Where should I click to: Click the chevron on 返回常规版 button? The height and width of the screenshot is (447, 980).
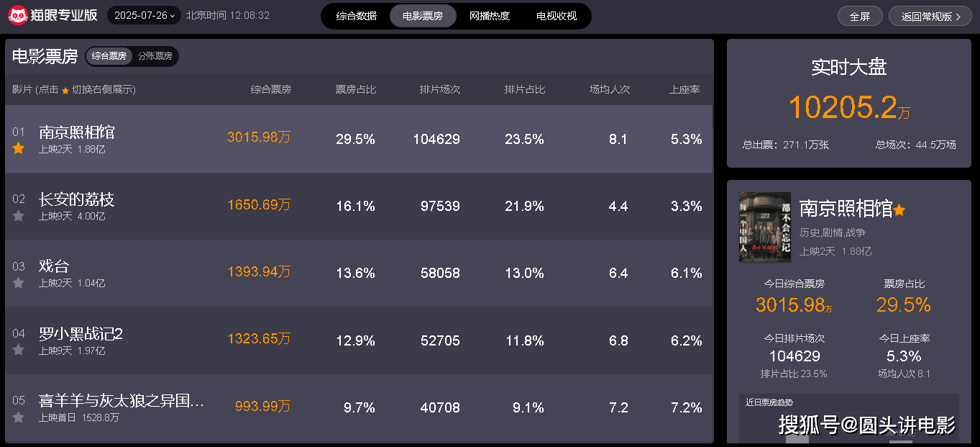coord(958,17)
